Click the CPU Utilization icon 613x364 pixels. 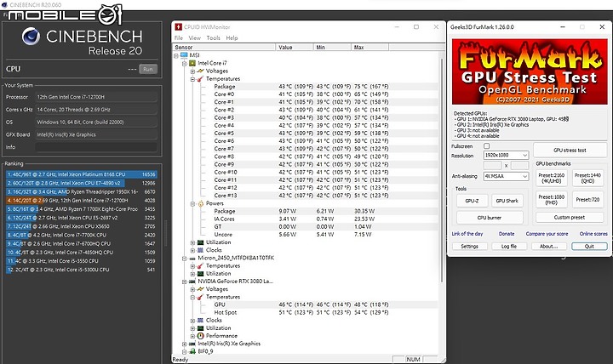[x=201, y=242]
